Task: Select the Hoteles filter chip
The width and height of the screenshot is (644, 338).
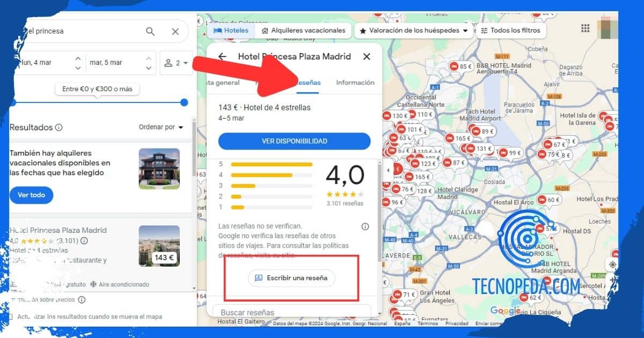Action: pyautogui.click(x=231, y=31)
